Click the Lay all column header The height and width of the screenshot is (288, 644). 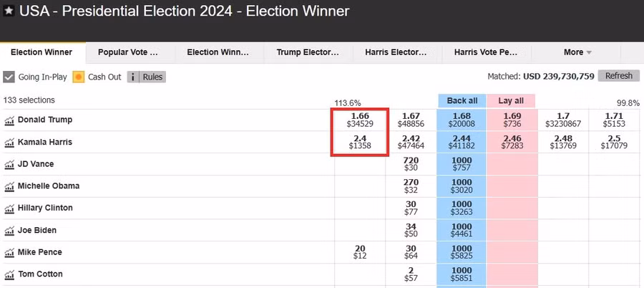[511, 101]
